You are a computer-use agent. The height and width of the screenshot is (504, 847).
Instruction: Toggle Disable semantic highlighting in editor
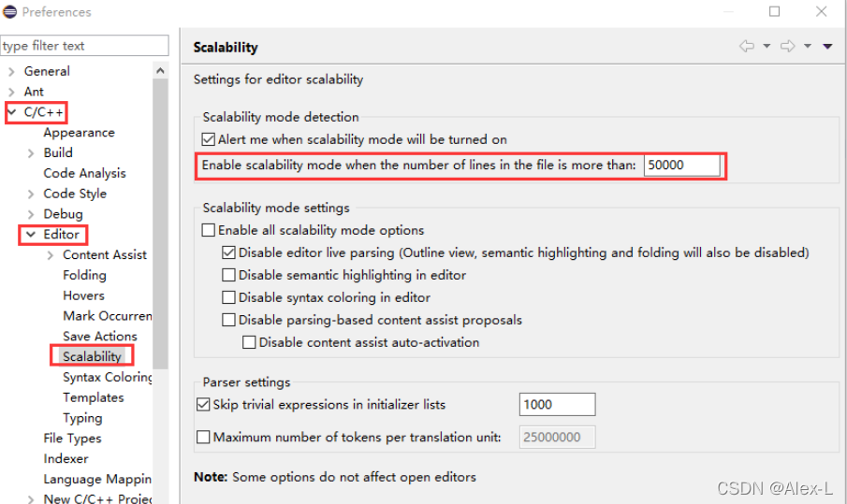229,275
